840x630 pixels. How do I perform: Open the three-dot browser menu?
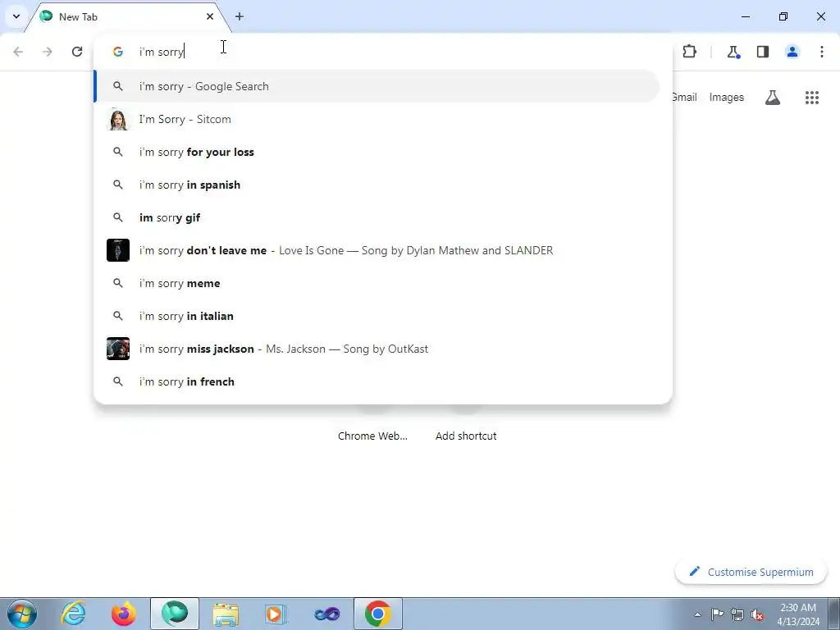point(822,52)
